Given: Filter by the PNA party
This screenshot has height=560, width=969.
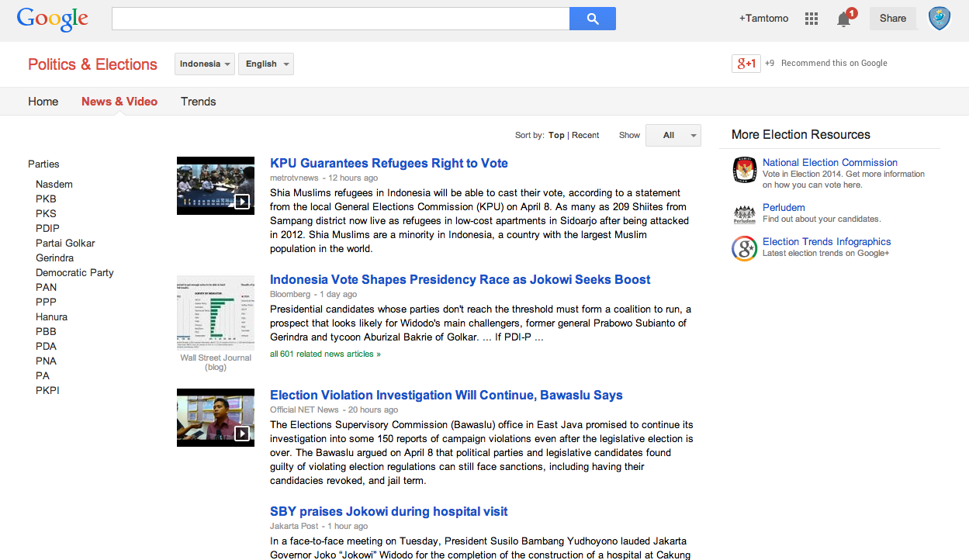Looking at the screenshot, I should point(46,361).
